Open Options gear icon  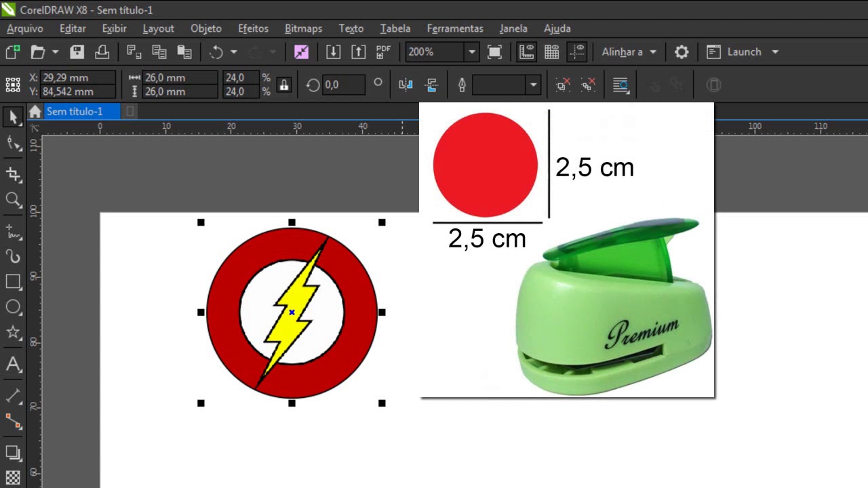pyautogui.click(x=682, y=52)
